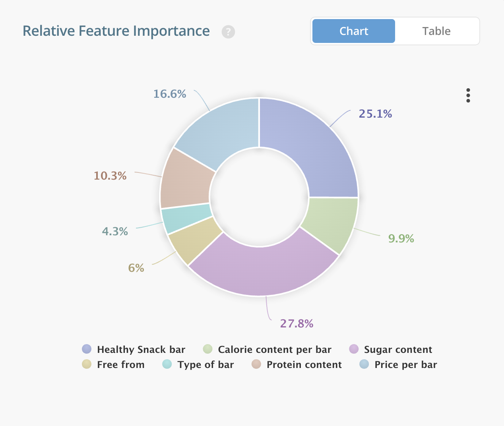504x426 pixels.
Task: Toggle Healthy Snack bar legend marker
Action: coord(87,349)
